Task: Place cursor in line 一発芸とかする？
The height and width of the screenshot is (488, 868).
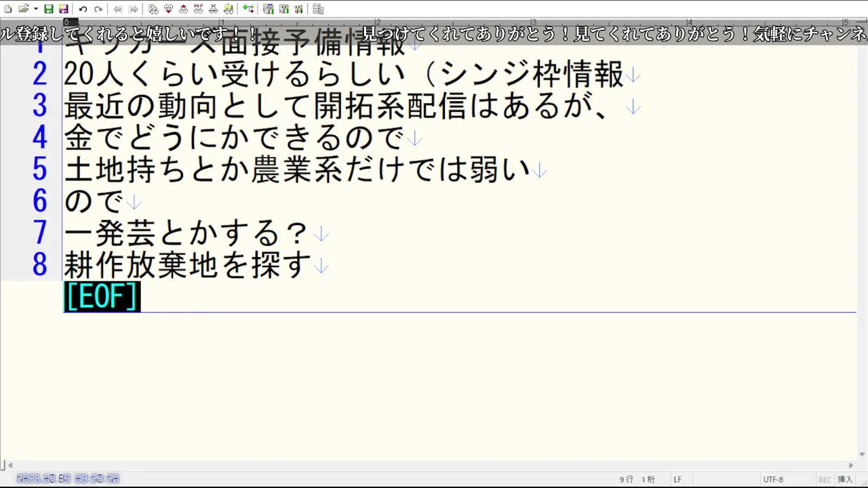Action: tap(187, 234)
